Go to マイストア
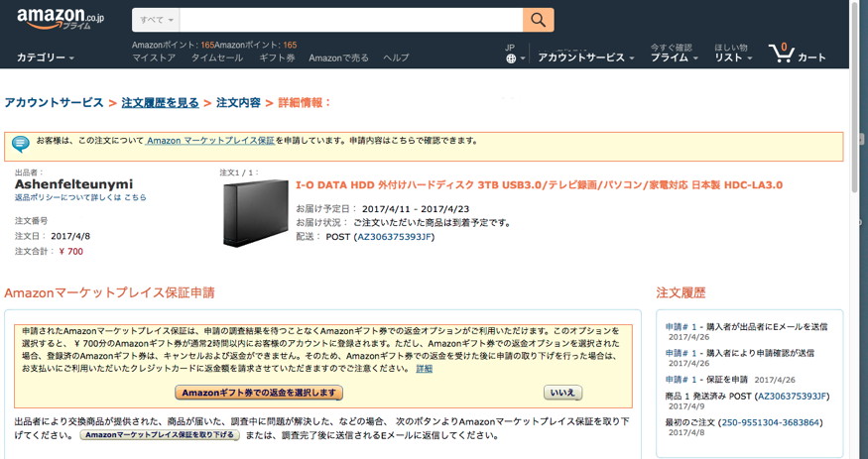This screenshot has width=868, height=459. (154, 58)
